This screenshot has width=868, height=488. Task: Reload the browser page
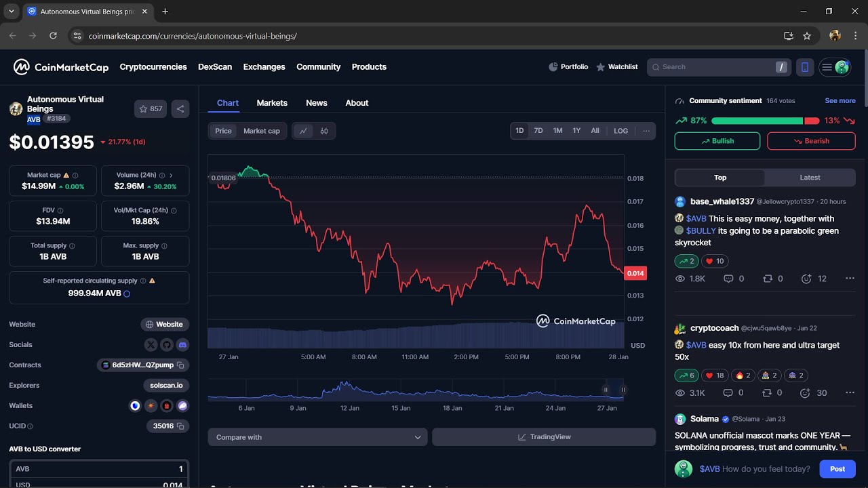[x=53, y=36]
